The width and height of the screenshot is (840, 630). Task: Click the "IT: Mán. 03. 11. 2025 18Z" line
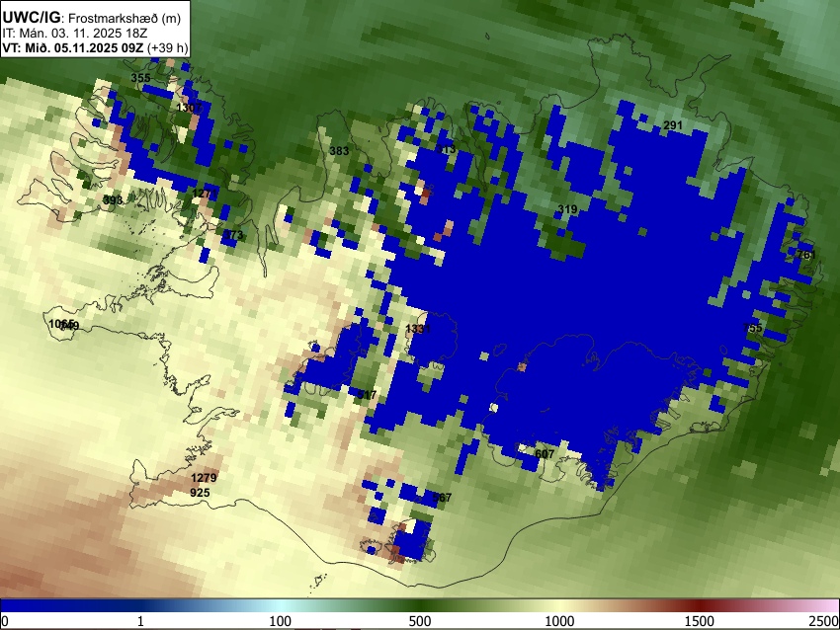(x=74, y=34)
